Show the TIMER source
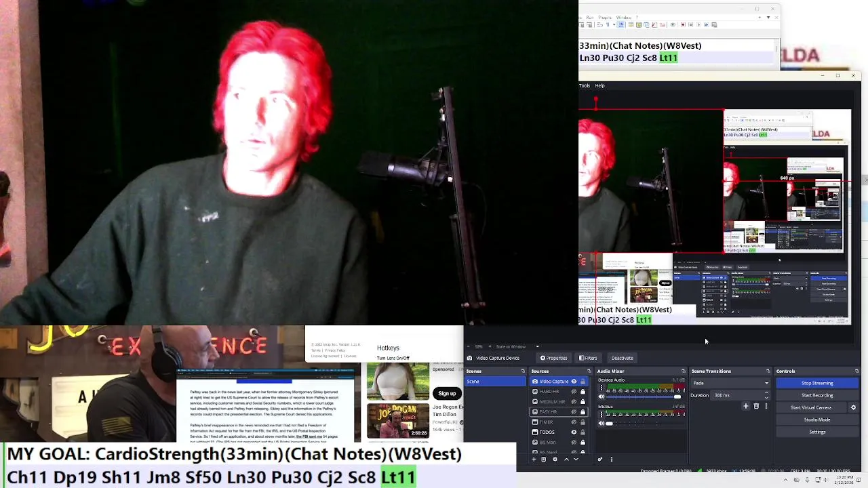This screenshot has height=488, width=868. pyautogui.click(x=574, y=422)
